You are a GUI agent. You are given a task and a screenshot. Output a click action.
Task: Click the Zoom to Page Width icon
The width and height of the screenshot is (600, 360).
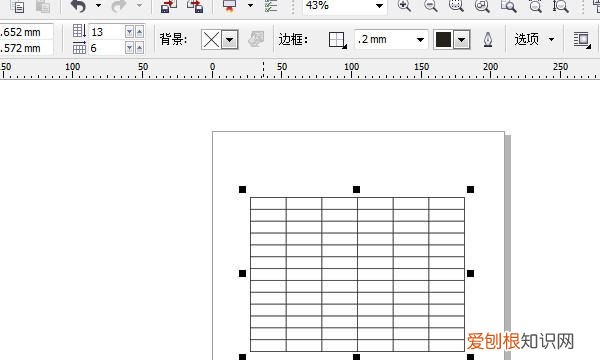click(535, 6)
